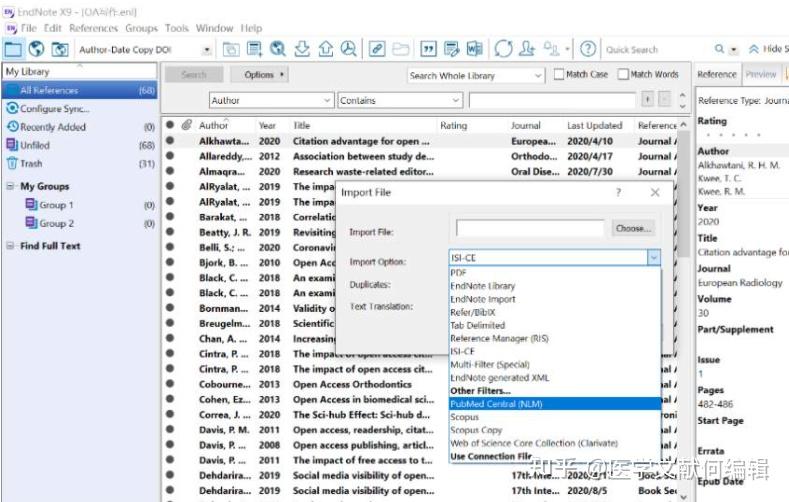Switch to Local Library mode icon
The image size is (789, 502).
click(x=13, y=49)
